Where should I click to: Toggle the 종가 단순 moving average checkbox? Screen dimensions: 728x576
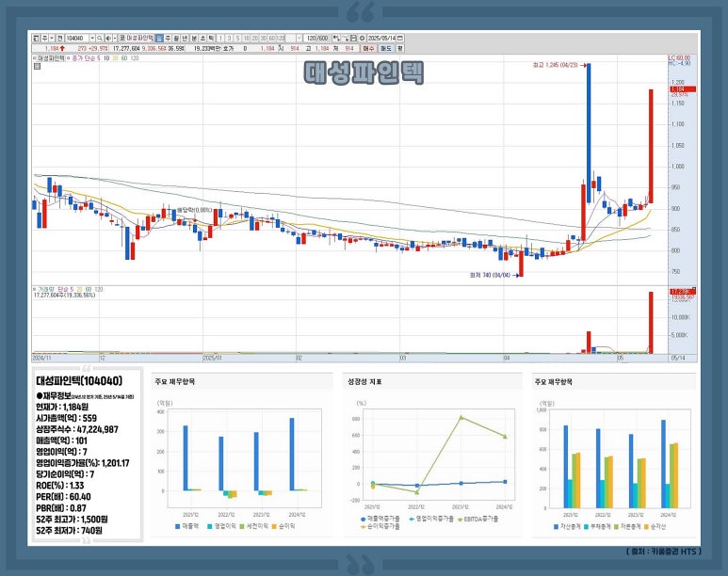(x=69, y=58)
